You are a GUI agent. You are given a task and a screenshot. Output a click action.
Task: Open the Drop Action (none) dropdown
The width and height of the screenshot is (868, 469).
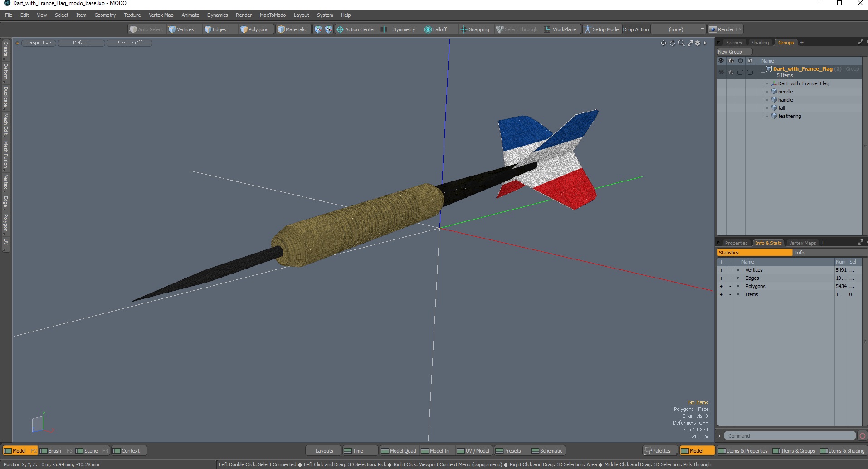click(x=679, y=29)
